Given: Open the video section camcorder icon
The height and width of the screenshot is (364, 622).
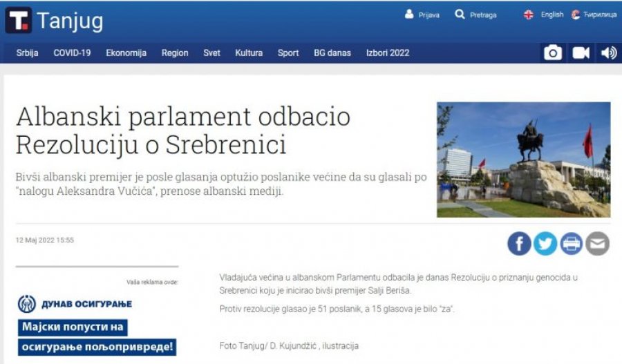Looking at the screenshot, I should [581, 52].
